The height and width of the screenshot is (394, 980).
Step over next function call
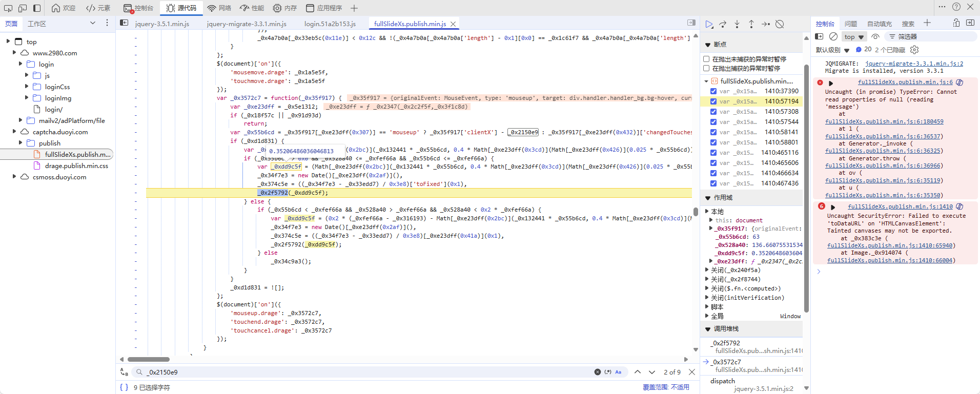click(x=723, y=24)
